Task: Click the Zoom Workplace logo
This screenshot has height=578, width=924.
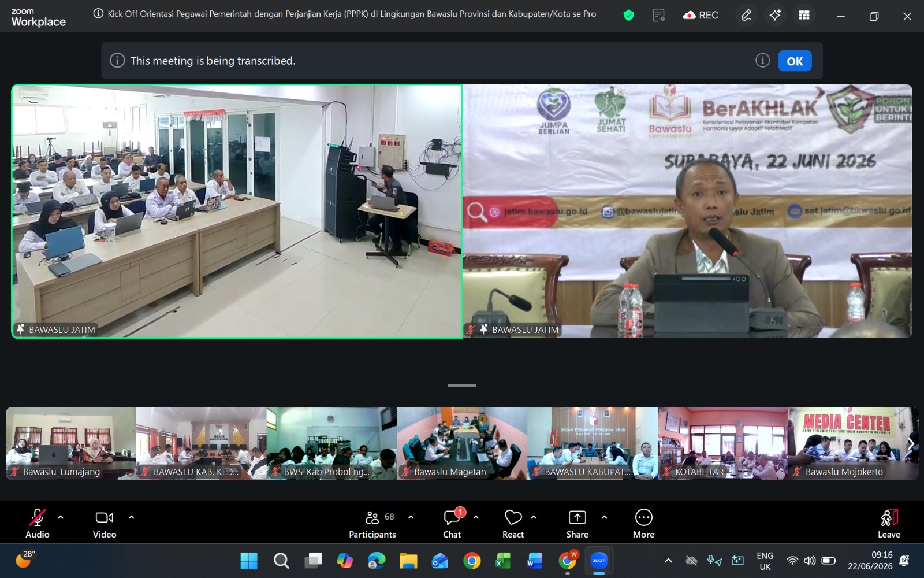Action: [x=38, y=18]
